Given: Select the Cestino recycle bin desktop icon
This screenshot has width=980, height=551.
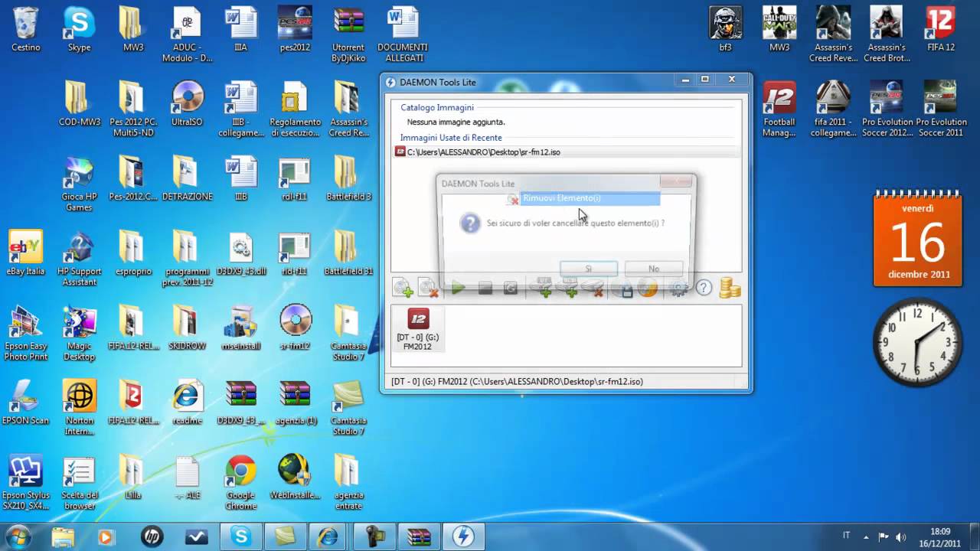Looking at the screenshot, I should click(26, 30).
